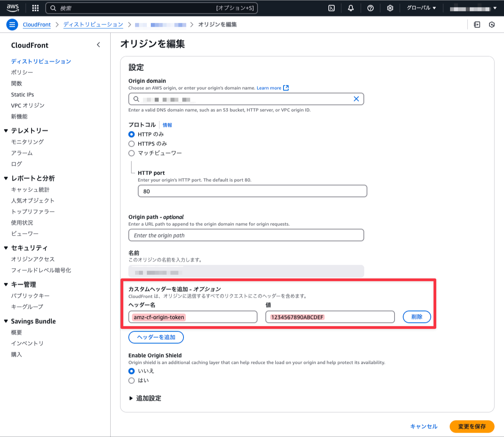Screen dimensions: 504x437
Task: Open the notifications bell icon
Action: click(x=351, y=8)
